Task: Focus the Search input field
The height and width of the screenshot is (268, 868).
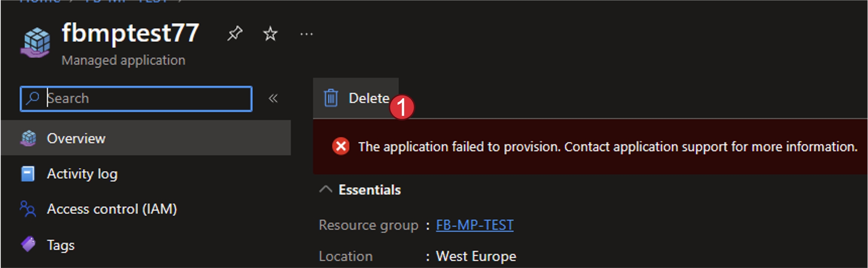Action: [x=147, y=99]
